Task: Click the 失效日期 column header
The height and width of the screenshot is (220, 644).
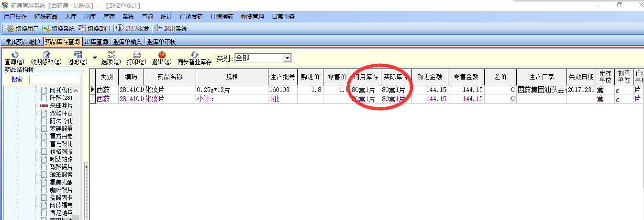Action: coord(581,77)
